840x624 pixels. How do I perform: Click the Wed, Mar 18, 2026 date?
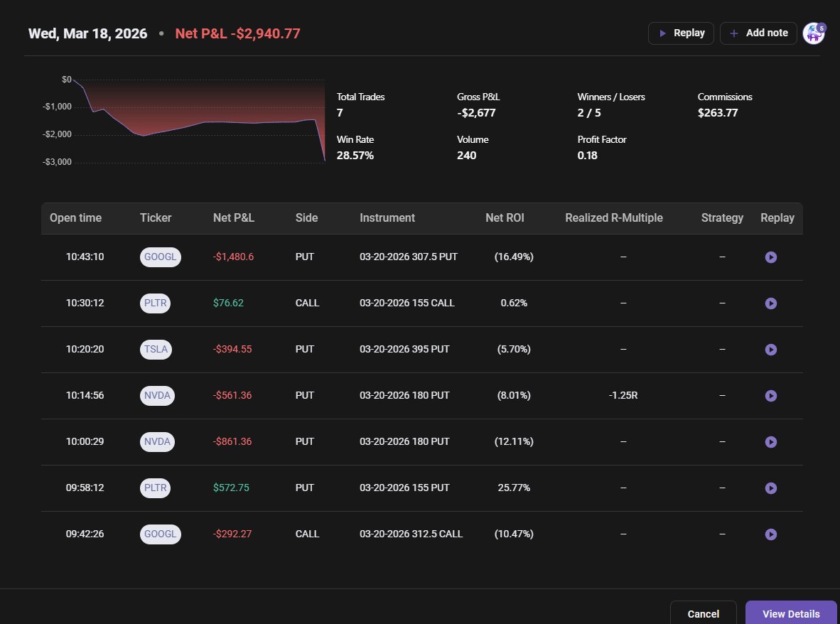pos(88,33)
